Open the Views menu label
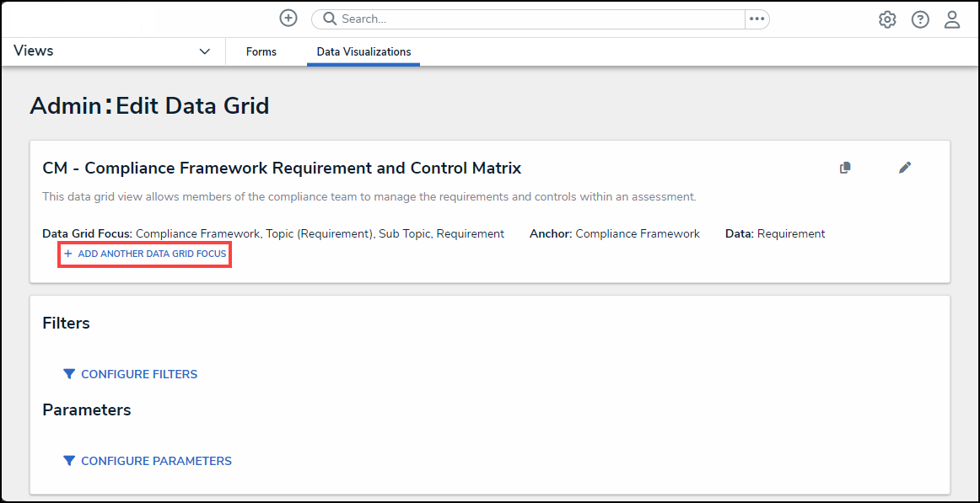The height and width of the screenshot is (503, 980). click(34, 51)
